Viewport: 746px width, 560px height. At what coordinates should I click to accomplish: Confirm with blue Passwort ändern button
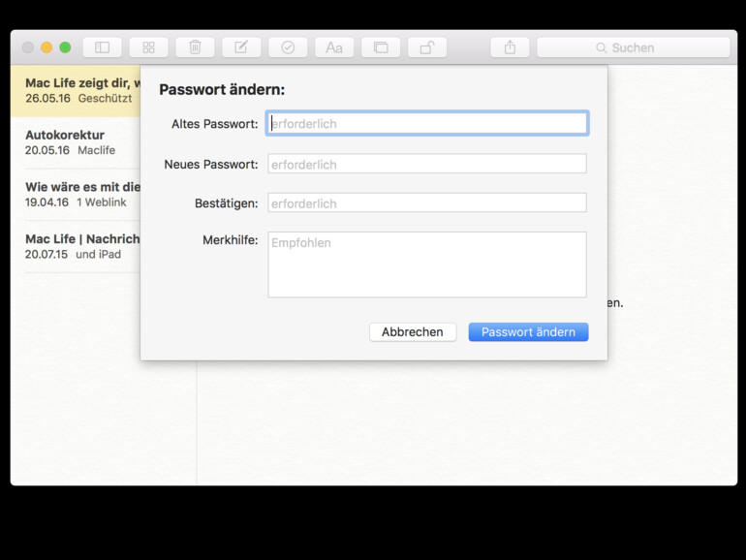pyautogui.click(x=528, y=332)
